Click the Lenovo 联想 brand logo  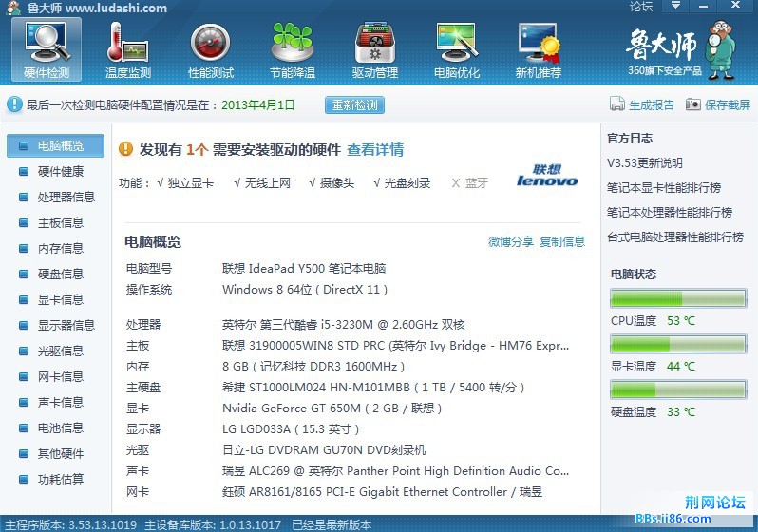pyautogui.click(x=547, y=175)
